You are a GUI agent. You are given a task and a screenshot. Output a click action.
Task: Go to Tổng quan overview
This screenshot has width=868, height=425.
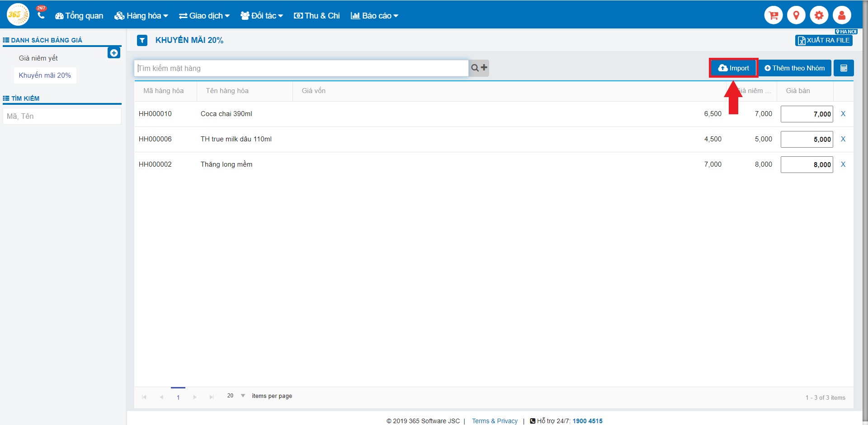click(x=79, y=16)
